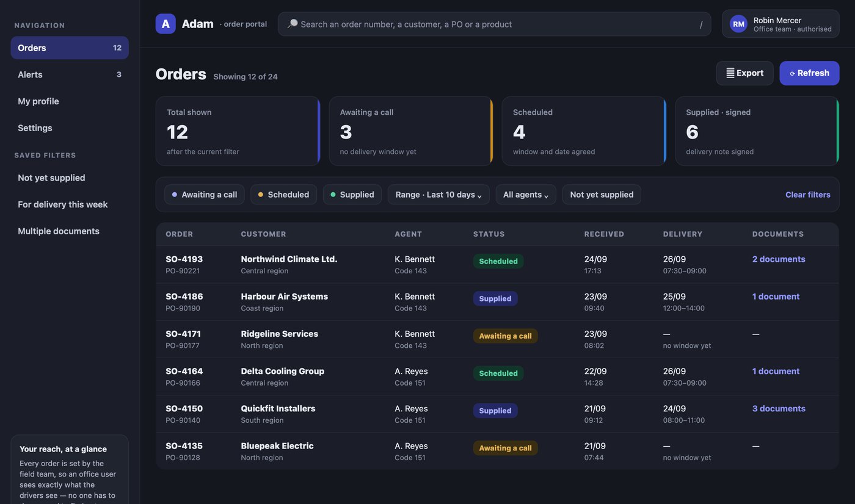Open 1 document for SO-4186
Viewport: 855px width, 504px height.
point(776,297)
